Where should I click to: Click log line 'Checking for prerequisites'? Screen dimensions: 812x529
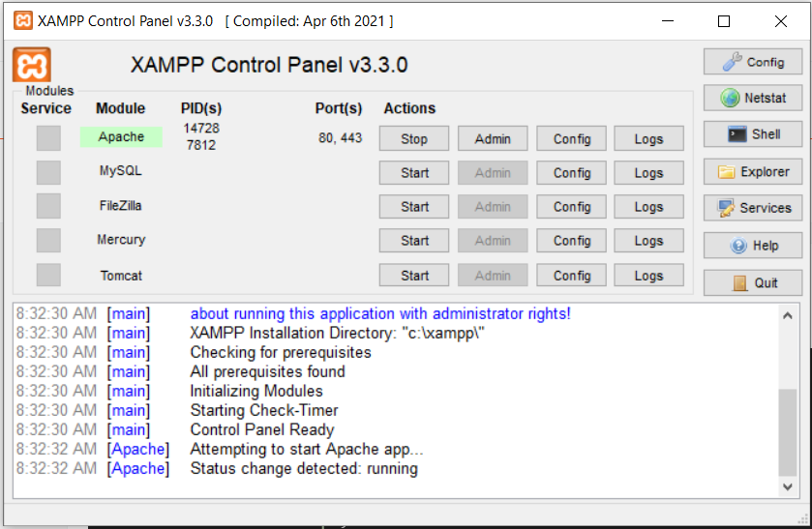click(x=281, y=352)
